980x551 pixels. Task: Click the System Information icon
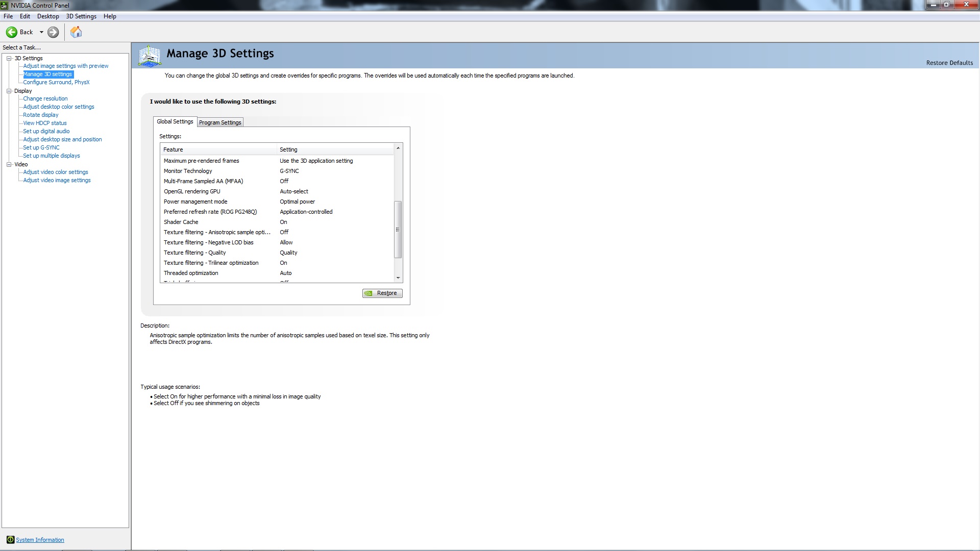click(10, 540)
